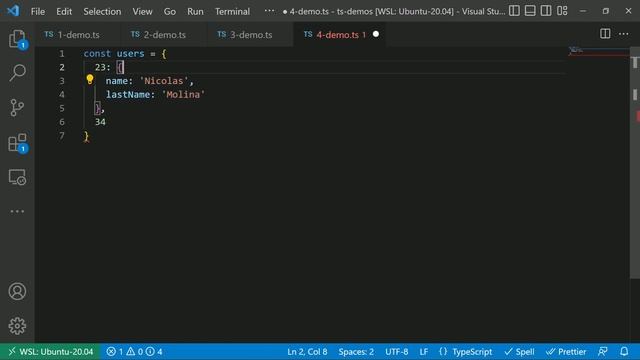Open the Customize Layout menu

tap(562, 11)
